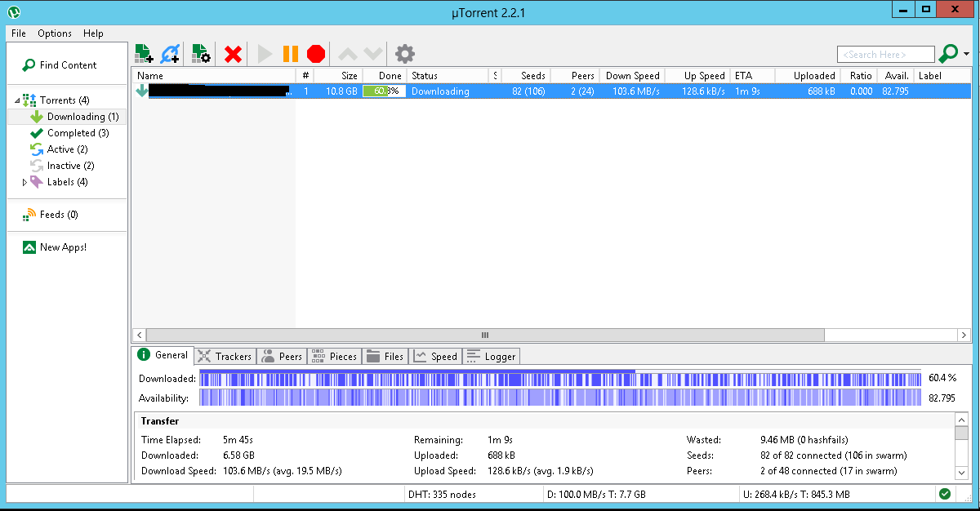Pause the selected torrent
This screenshot has width=980, height=511.
point(290,54)
